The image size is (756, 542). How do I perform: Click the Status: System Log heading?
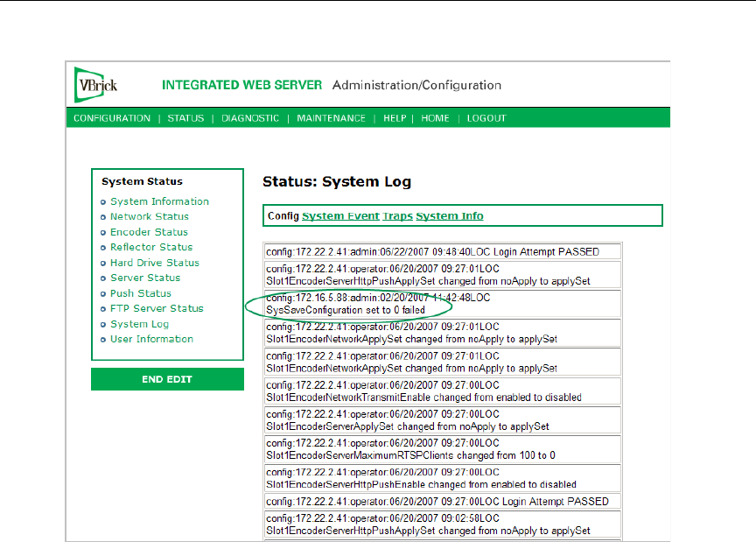(337, 182)
